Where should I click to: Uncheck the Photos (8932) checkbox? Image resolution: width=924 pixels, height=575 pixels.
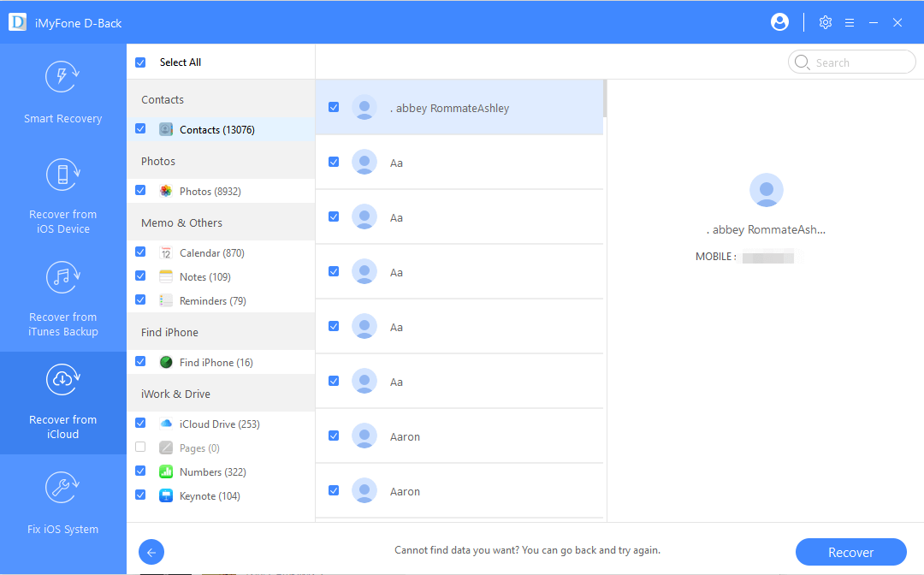(140, 190)
